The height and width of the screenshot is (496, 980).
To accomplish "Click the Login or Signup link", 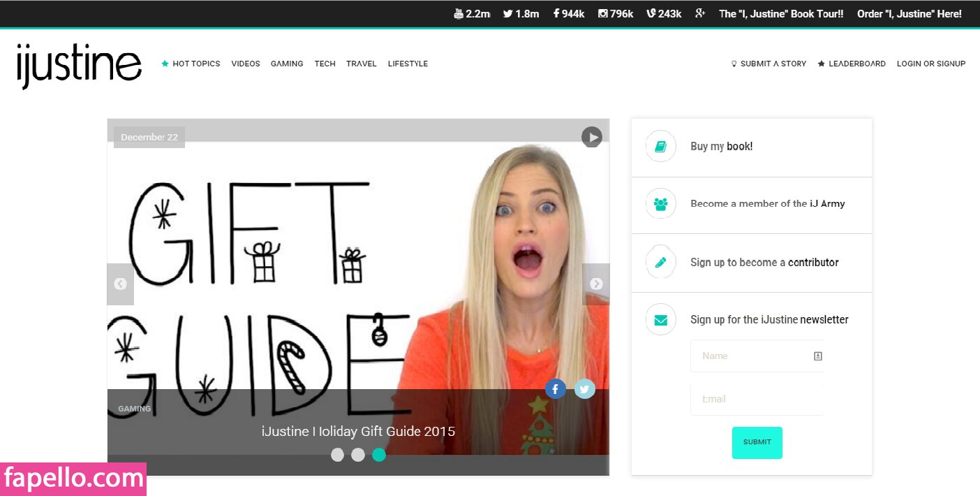I will click(x=931, y=64).
